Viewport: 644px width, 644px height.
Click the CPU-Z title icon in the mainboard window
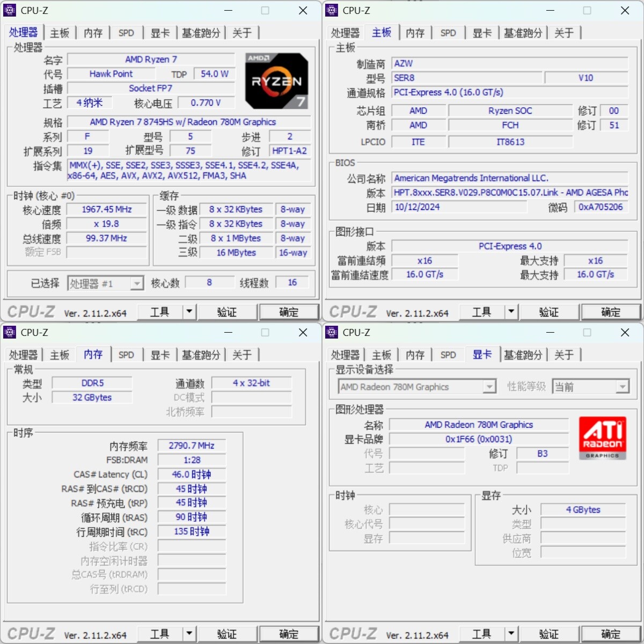pyautogui.click(x=332, y=10)
